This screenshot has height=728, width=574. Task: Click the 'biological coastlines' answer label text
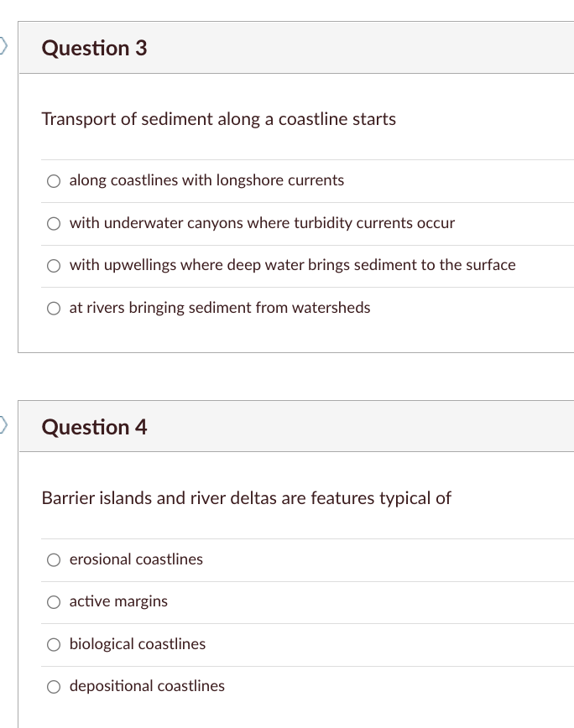click(x=137, y=644)
